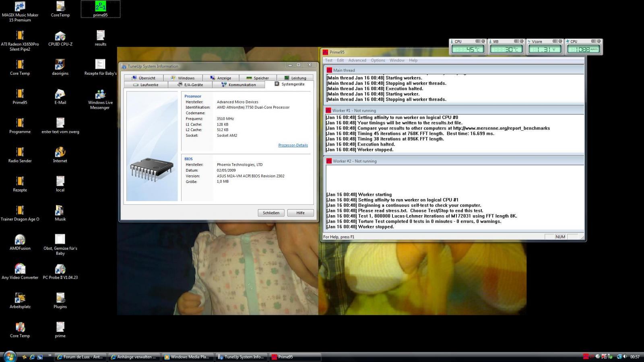The image size is (644, 362).
Task: Select the Systemgeräte tab
Action: coord(289,84)
